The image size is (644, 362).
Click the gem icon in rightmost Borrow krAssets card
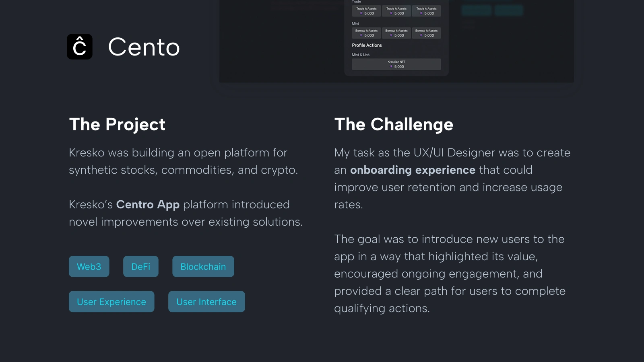pyautogui.click(x=421, y=35)
